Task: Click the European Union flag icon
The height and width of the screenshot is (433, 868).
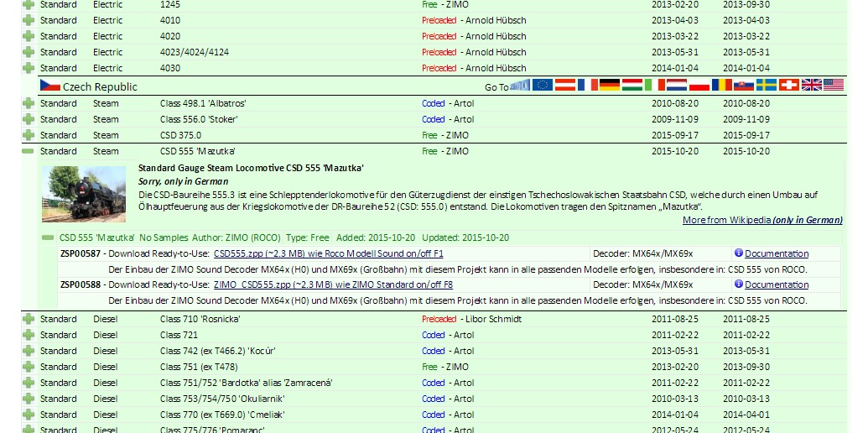Action: click(x=543, y=86)
